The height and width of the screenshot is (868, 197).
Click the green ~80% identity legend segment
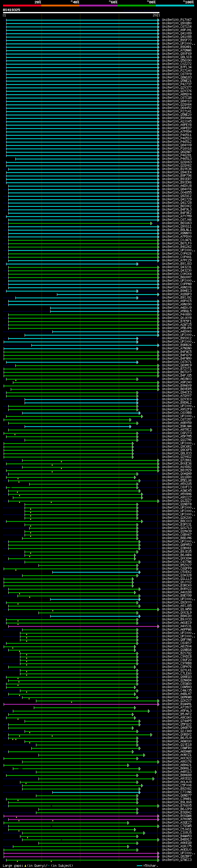(137, 6)
